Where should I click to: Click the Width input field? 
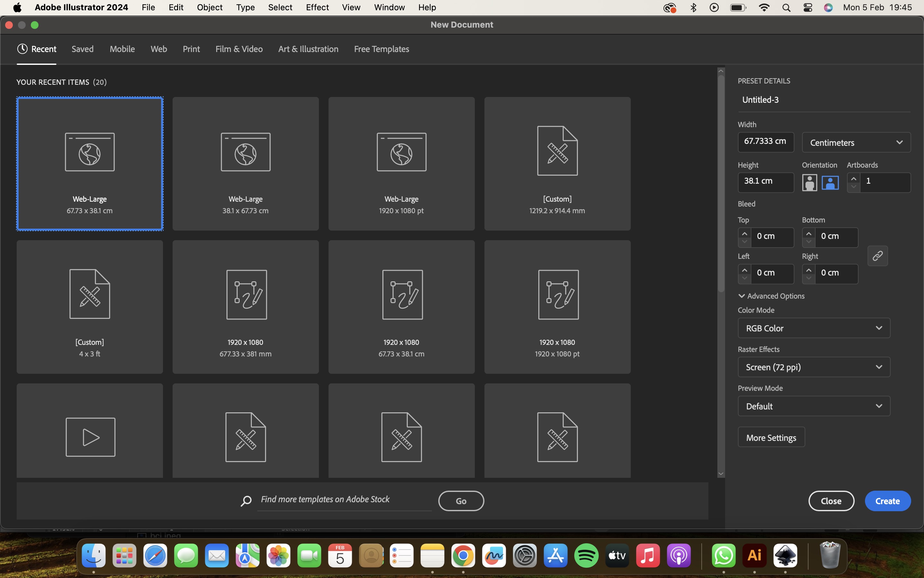click(766, 142)
